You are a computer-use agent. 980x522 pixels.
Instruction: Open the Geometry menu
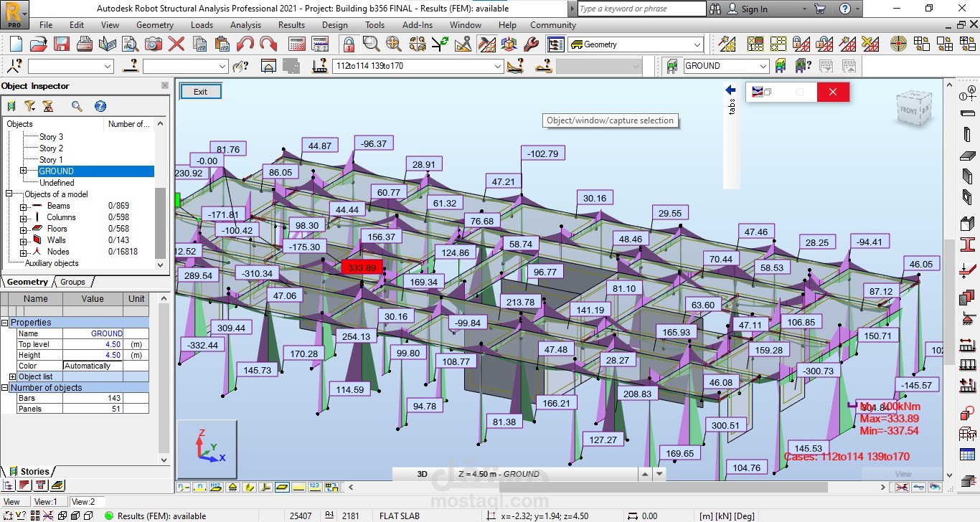click(155, 24)
